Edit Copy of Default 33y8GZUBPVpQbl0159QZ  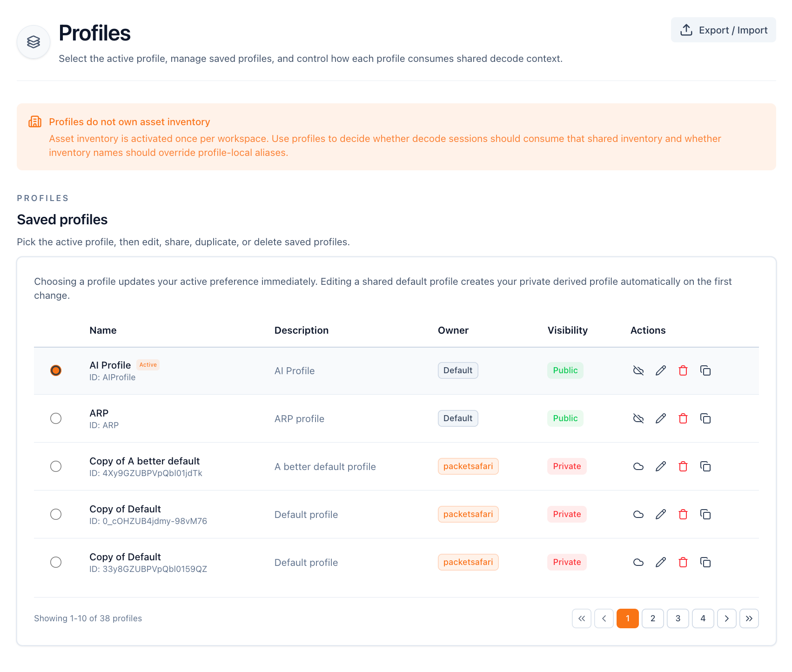(661, 562)
